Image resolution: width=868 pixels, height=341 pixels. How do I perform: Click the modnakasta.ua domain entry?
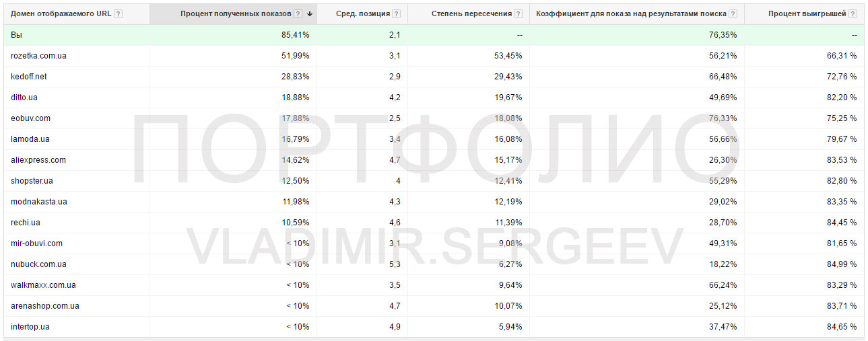tap(38, 202)
